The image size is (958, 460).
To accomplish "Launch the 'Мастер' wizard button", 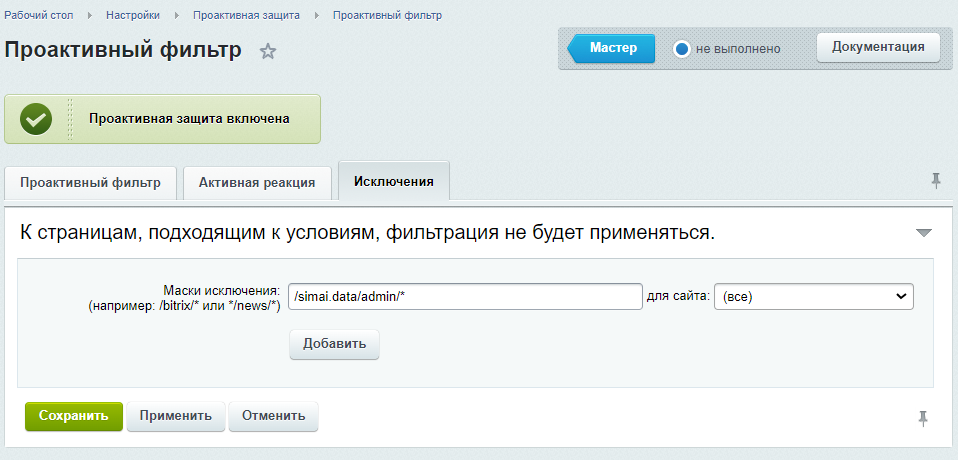I will (612, 48).
